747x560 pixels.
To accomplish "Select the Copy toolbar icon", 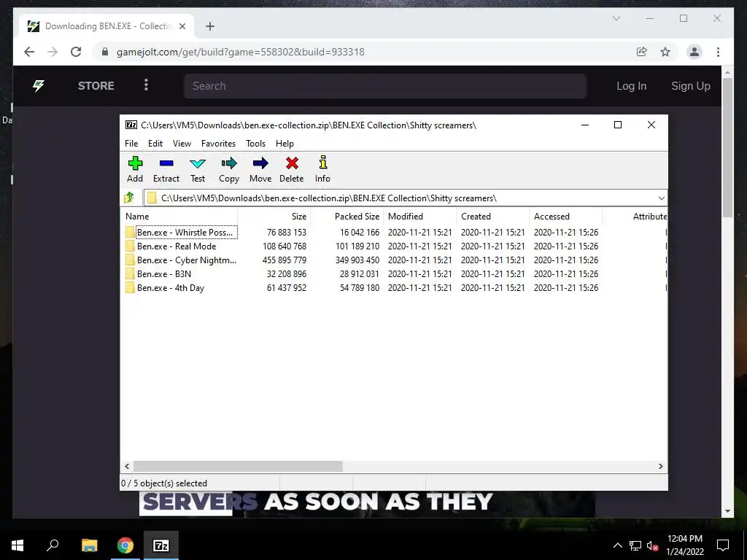I will pos(229,163).
